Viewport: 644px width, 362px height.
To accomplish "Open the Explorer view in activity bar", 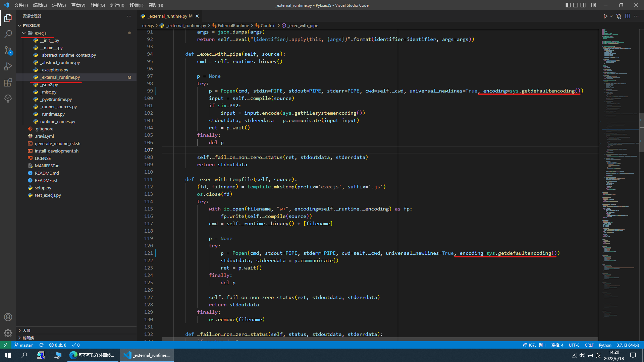I will (8, 18).
